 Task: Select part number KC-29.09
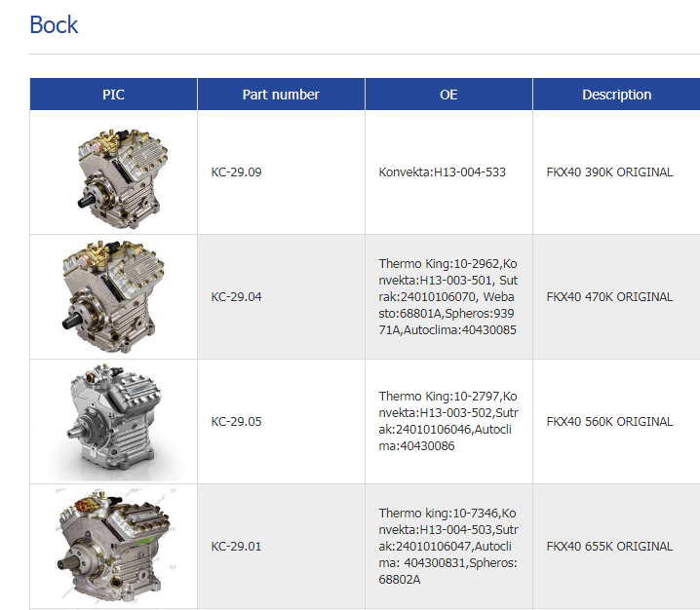point(236,172)
